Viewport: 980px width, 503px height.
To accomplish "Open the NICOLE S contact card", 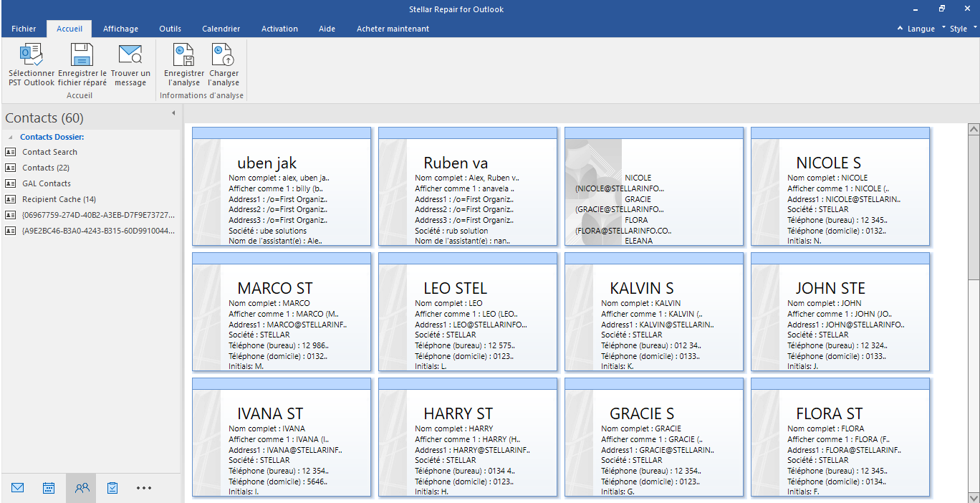I will [840, 186].
